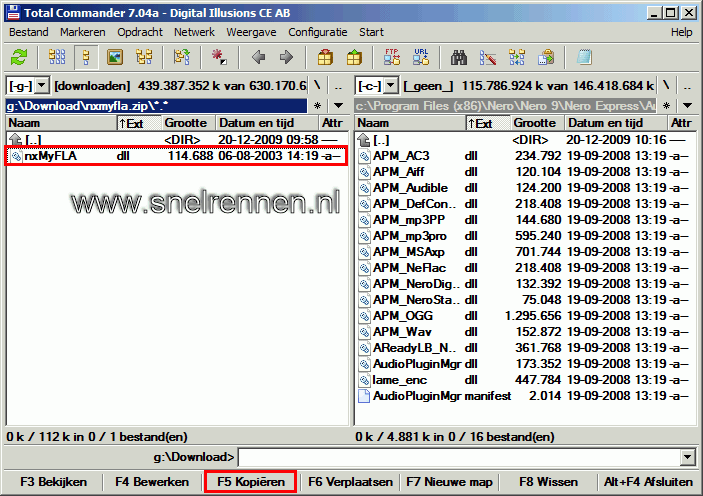Unpack files with the open box icon
703x496 pixels.
(354, 57)
